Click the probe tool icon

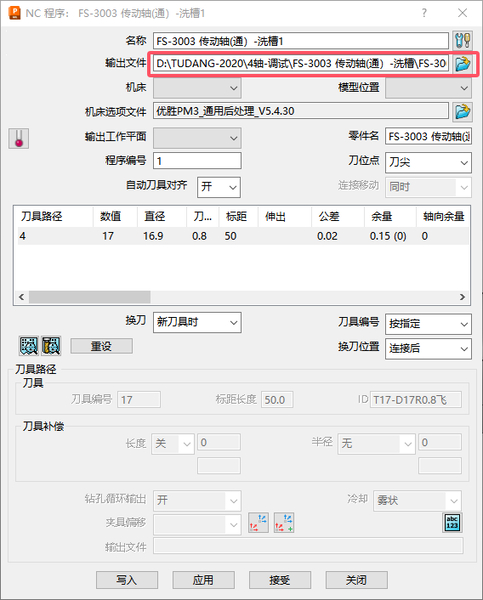click(x=19, y=138)
